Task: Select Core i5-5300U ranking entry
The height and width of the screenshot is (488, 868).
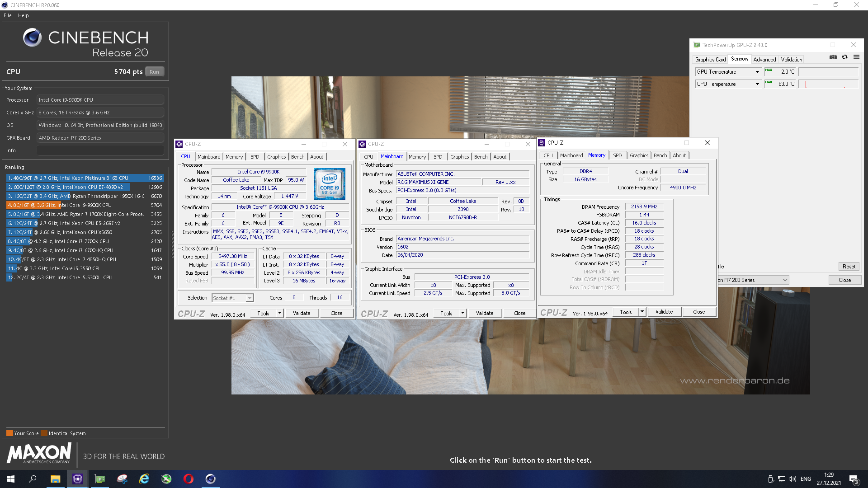Action: [x=85, y=277]
